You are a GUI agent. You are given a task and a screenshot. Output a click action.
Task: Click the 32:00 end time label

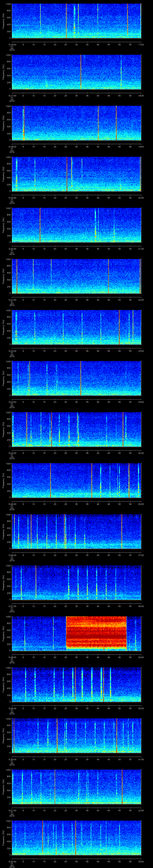point(141,810)
